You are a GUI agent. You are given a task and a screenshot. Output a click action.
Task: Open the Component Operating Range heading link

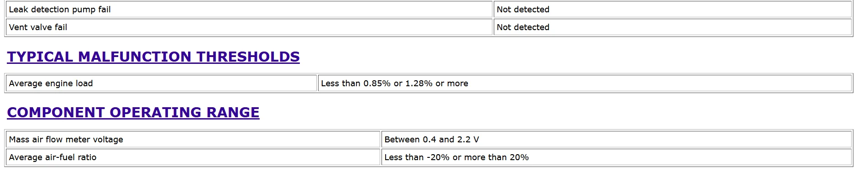point(133,112)
